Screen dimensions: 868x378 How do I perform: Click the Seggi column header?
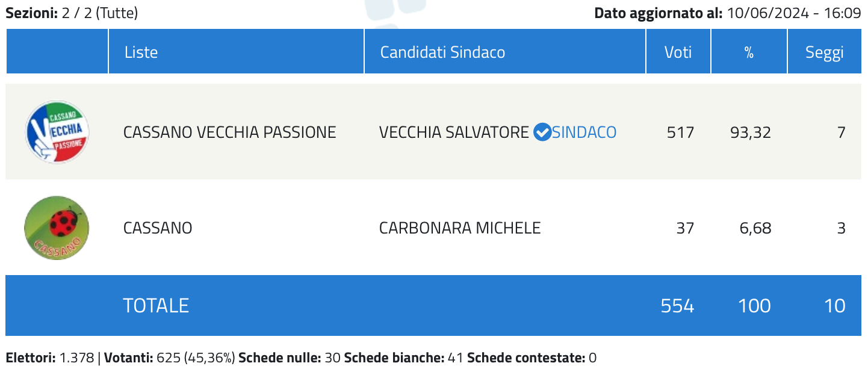(x=825, y=52)
